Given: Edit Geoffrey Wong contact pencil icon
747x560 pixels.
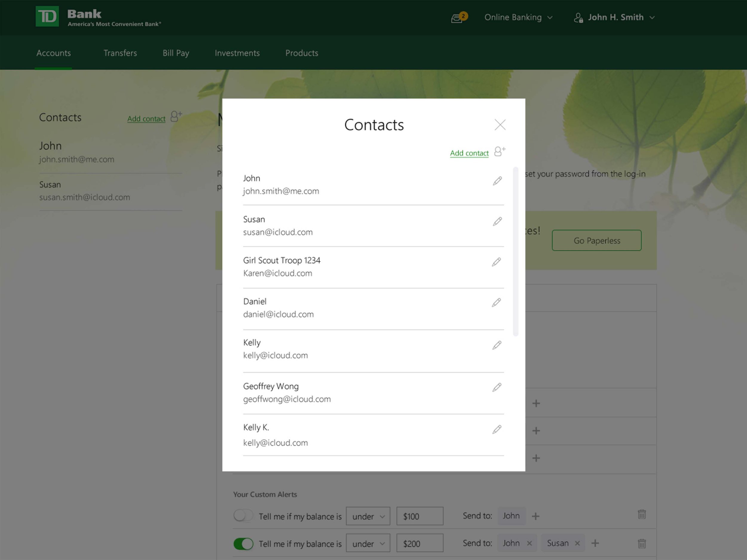Looking at the screenshot, I should pos(496,387).
